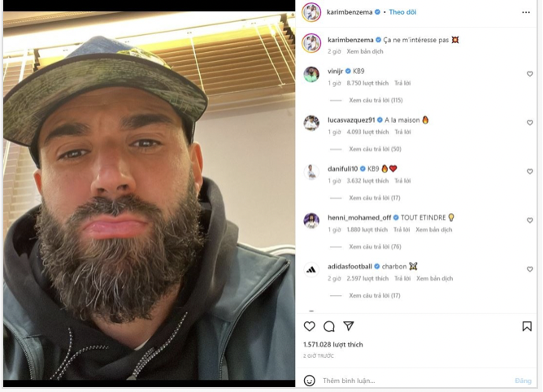Viewport: 543px width, 392px height.
Task: Open the three-dot more options menu
Action: (x=526, y=12)
